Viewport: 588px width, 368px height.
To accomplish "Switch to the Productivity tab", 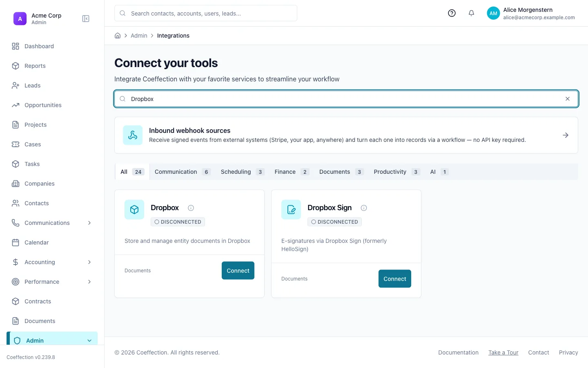I will pyautogui.click(x=397, y=172).
